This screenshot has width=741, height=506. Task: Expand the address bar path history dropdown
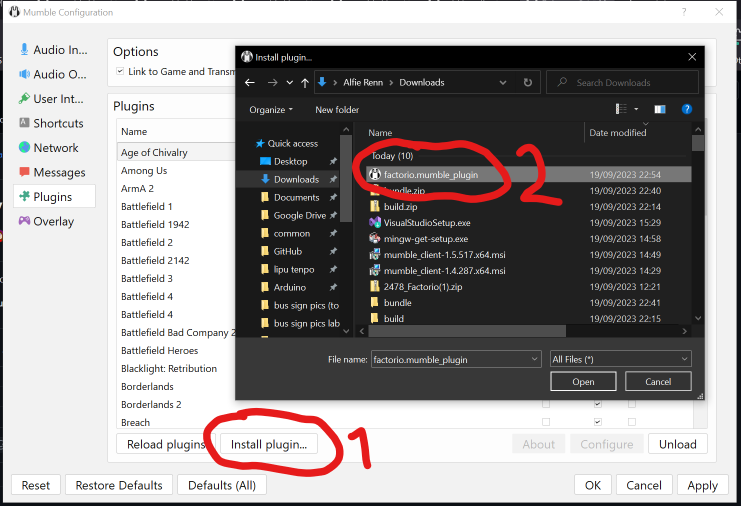pos(503,83)
